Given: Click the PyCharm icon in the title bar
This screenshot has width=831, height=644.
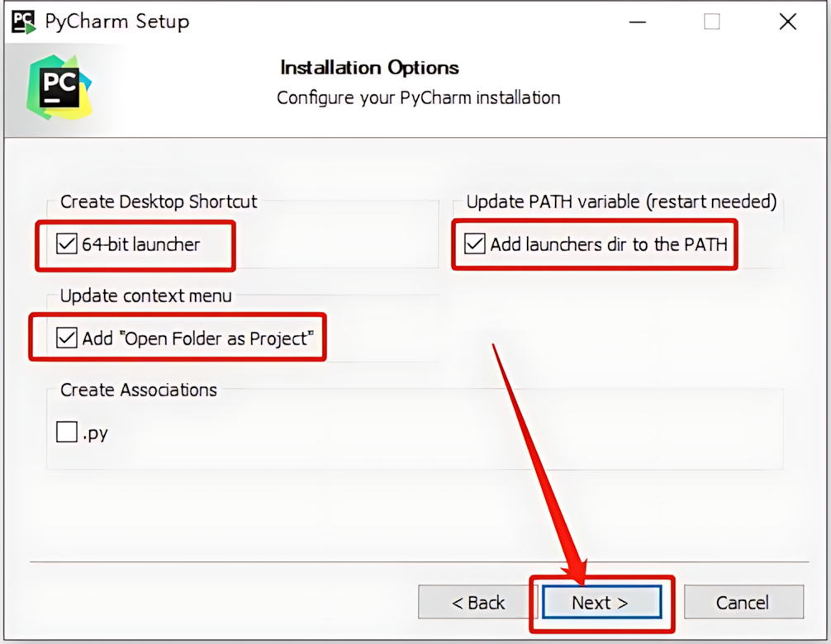Looking at the screenshot, I should pos(23,21).
